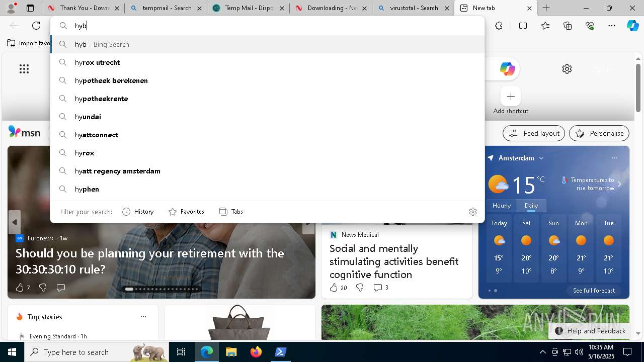Open See full forecast link
The height and width of the screenshot is (362, 644).
[594, 291]
